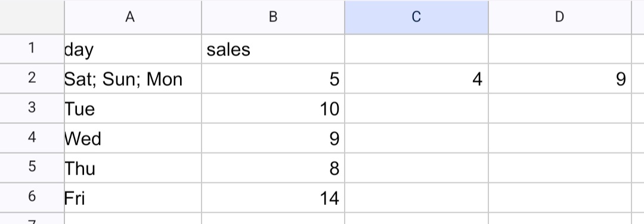Select column A header

click(x=132, y=17)
